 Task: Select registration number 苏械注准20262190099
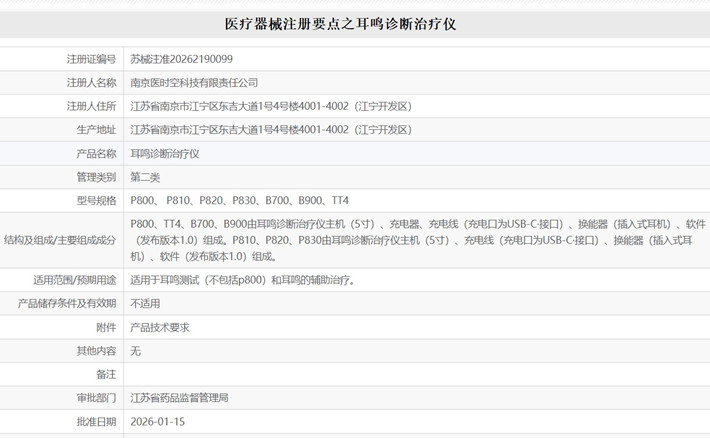coord(181,59)
